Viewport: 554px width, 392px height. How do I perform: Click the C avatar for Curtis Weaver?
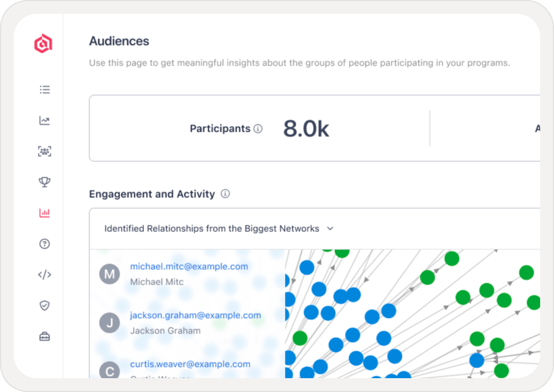[x=110, y=370]
